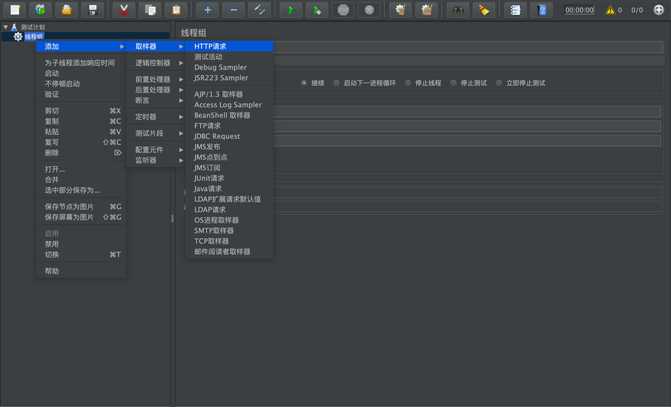Open the 取样器 submenu

point(157,46)
